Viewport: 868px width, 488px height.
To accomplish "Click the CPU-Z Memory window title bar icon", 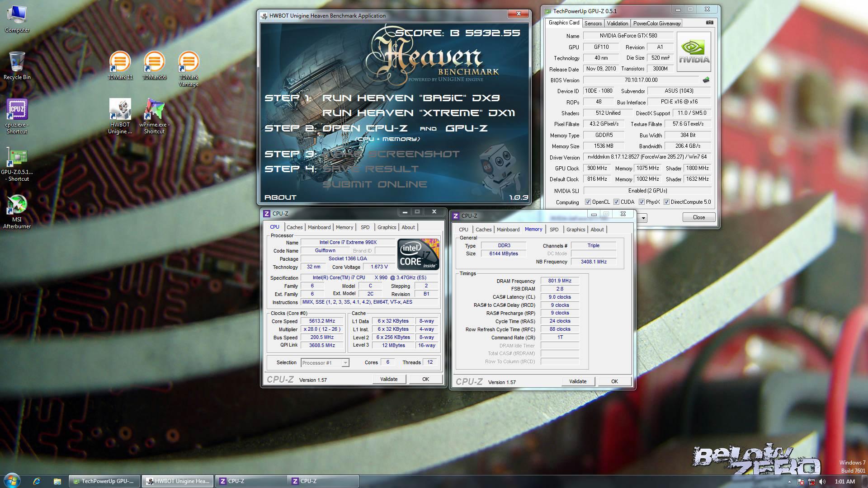I will (x=456, y=216).
